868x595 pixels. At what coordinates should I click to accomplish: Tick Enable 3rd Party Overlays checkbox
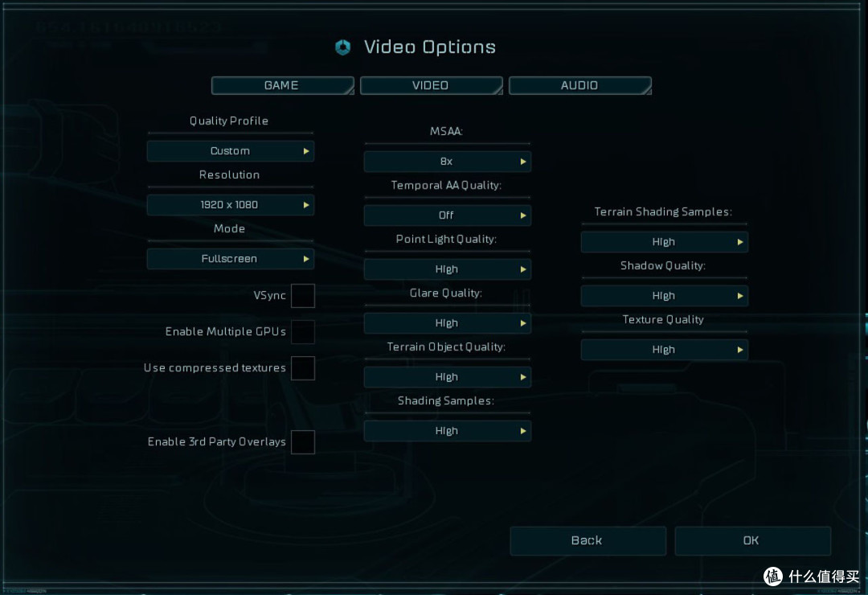point(303,442)
